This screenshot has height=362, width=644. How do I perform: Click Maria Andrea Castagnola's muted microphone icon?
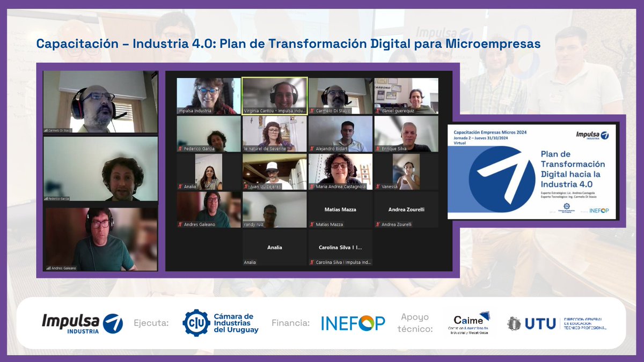point(312,187)
